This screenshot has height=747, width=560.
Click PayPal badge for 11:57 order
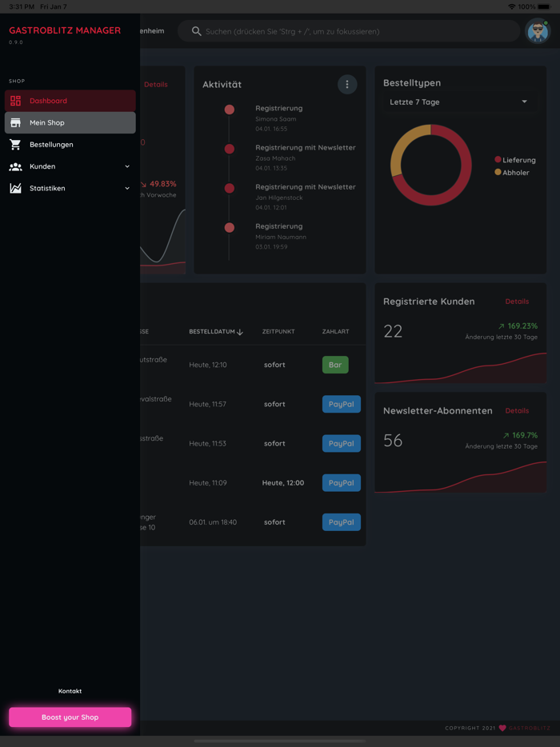[x=342, y=404]
